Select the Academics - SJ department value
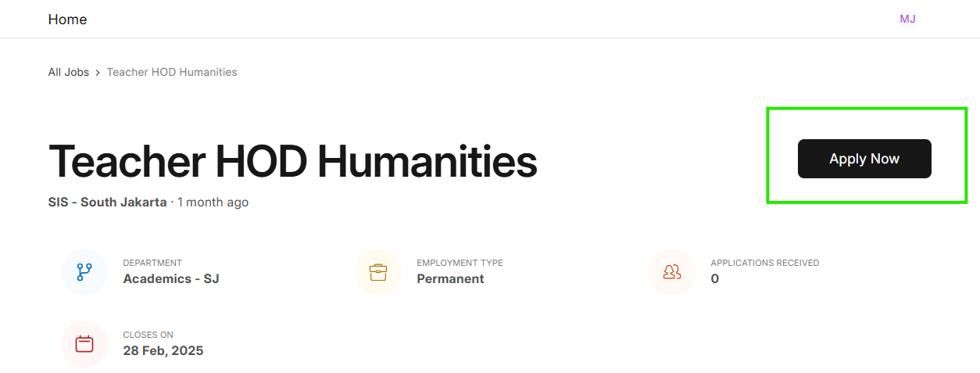 tap(171, 278)
